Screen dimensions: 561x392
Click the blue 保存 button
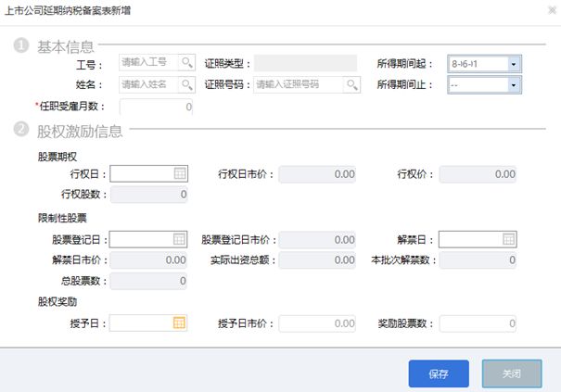(x=439, y=373)
